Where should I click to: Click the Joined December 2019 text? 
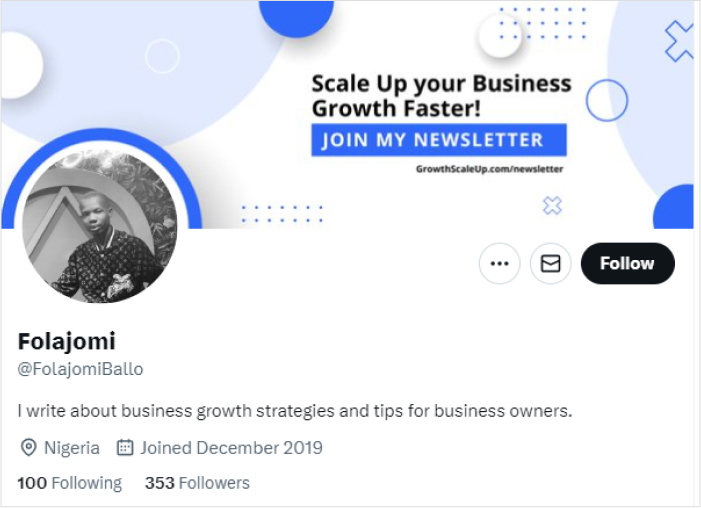click(232, 448)
